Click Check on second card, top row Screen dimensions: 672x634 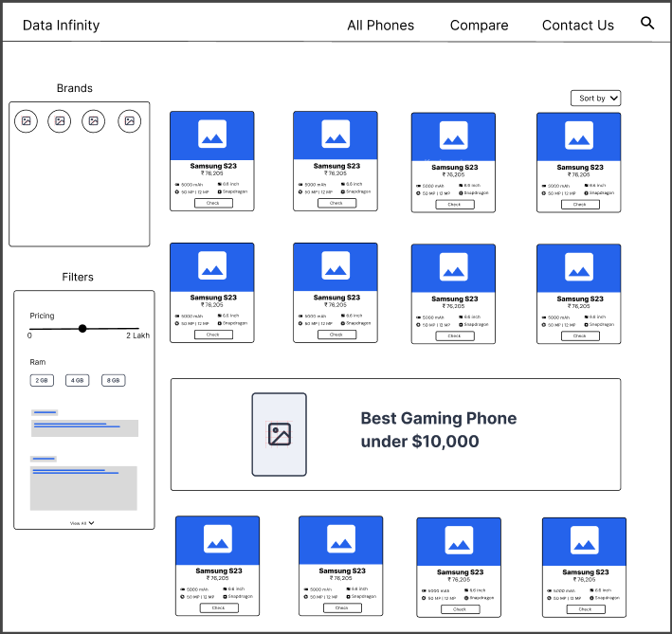336,203
